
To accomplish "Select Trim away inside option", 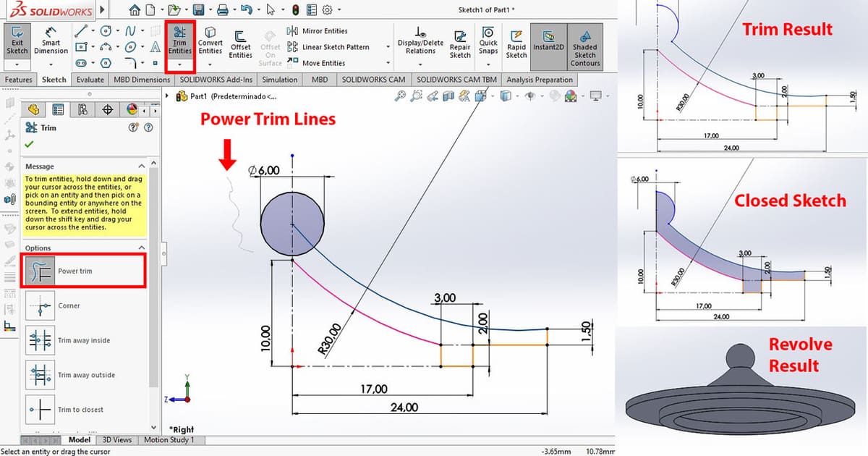I will pyautogui.click(x=69, y=340).
